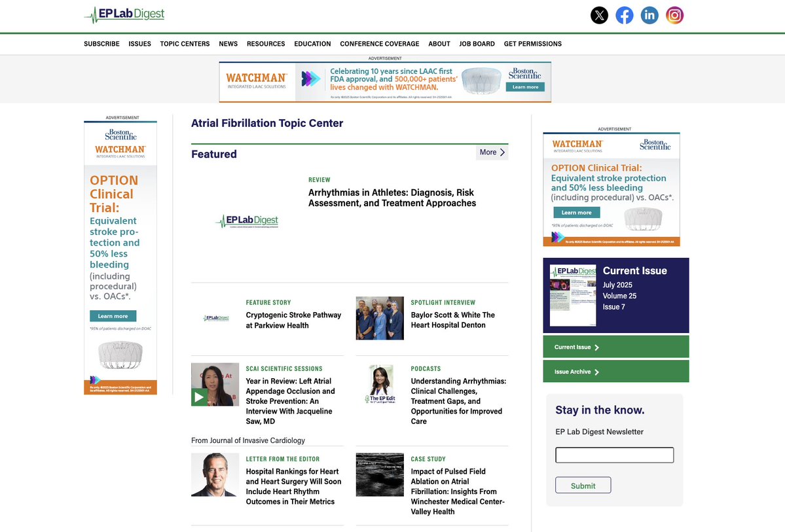This screenshot has width=785, height=532.
Task: Click the REVIEW category label
Action: (319, 180)
